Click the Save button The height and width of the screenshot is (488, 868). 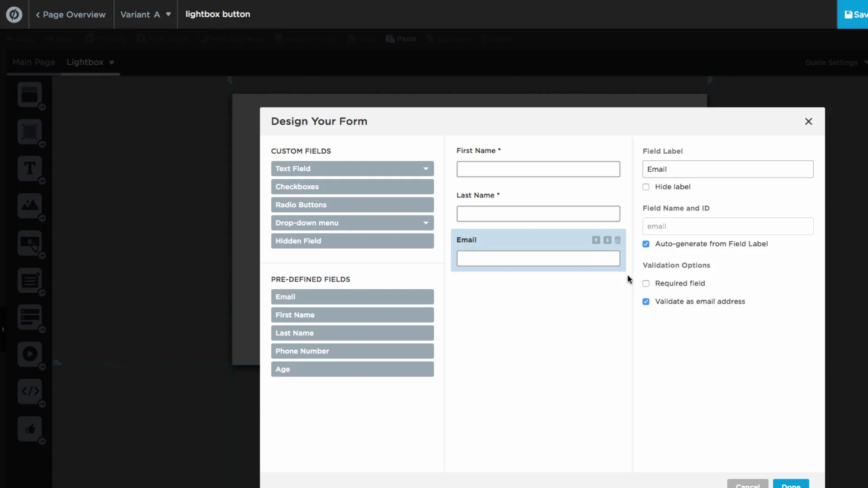click(853, 14)
